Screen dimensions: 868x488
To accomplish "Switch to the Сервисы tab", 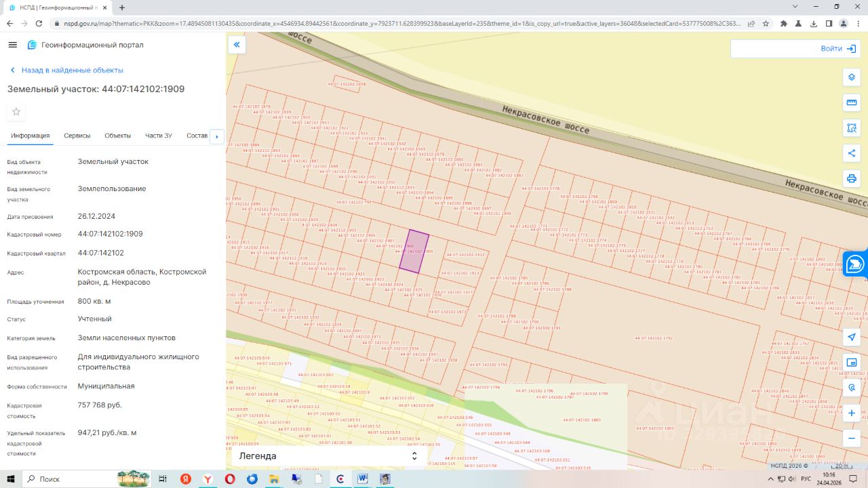I will [77, 136].
